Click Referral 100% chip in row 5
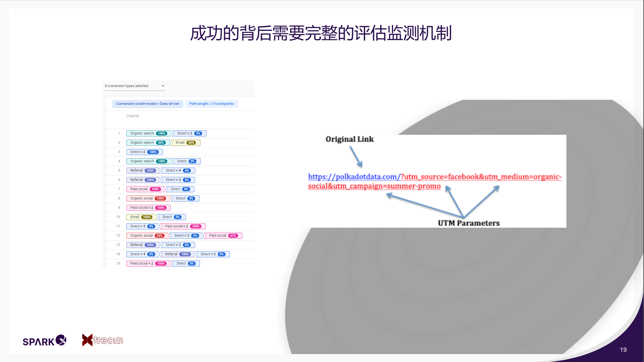644x362 pixels. [x=143, y=171]
